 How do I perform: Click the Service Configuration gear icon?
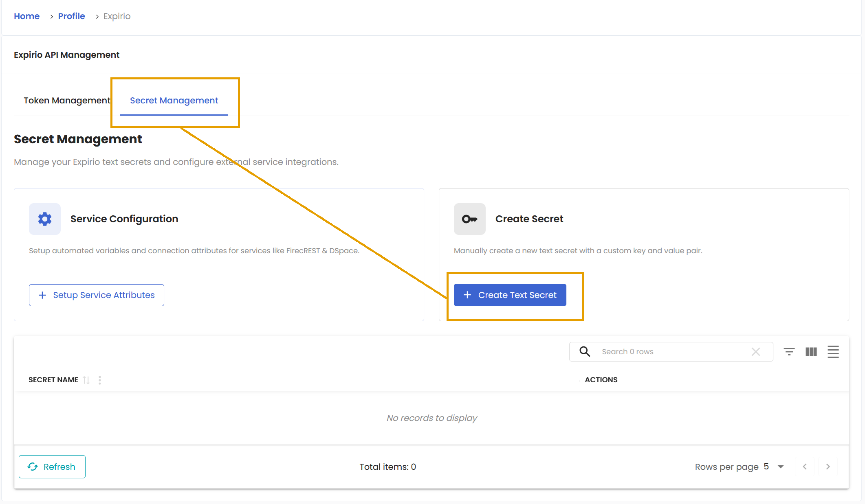pos(45,219)
